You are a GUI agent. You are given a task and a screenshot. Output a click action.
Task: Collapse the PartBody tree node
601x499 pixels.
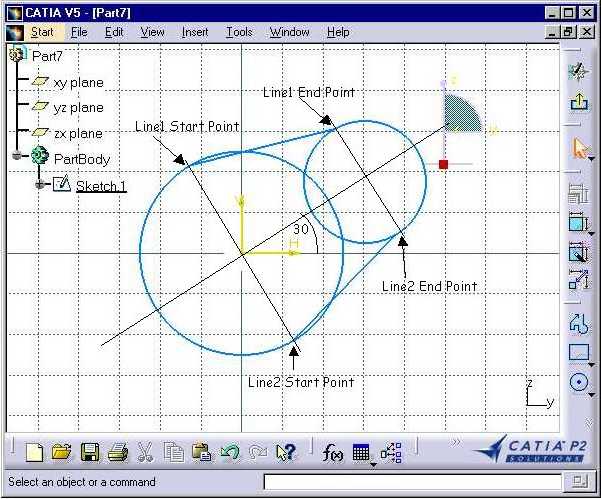point(17,157)
